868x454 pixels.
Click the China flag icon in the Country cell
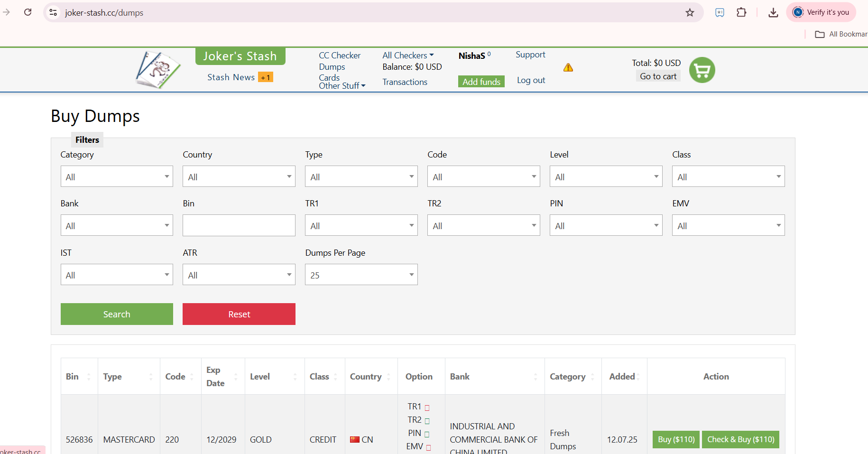[355, 440]
